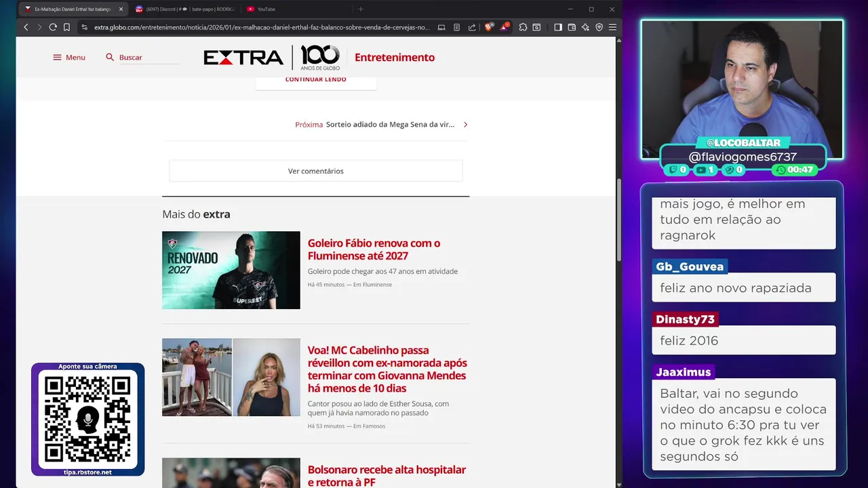Open headline Goleiro Fábio renova com Fluminense

(374, 249)
